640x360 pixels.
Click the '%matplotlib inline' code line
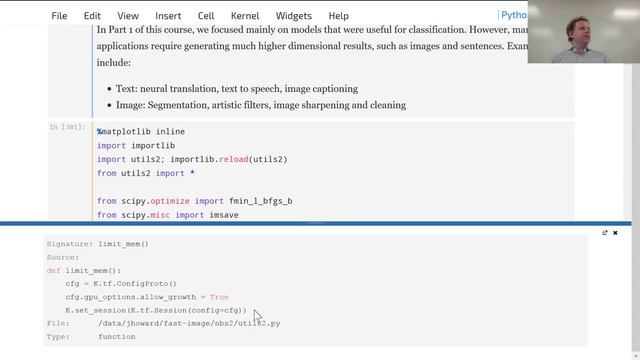click(x=141, y=131)
